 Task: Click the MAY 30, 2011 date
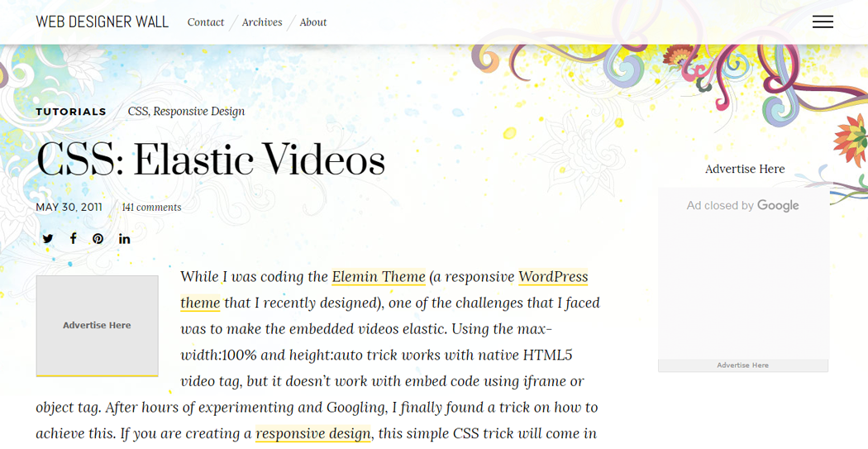coord(69,208)
